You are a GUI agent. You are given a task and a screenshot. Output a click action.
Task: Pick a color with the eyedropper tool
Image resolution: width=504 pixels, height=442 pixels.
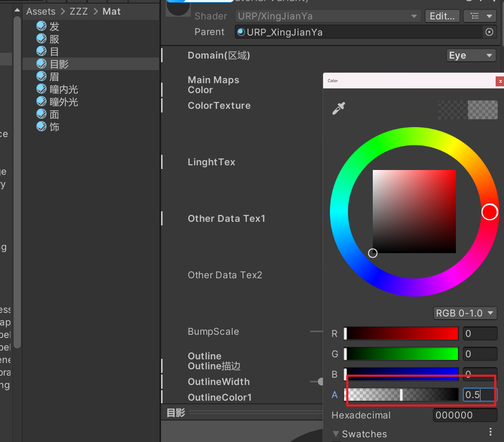339,108
